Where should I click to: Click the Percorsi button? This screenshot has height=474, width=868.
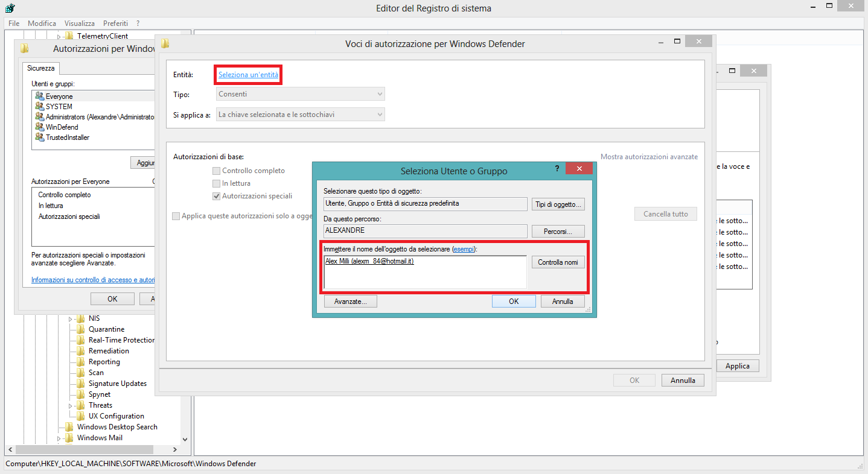click(x=558, y=231)
